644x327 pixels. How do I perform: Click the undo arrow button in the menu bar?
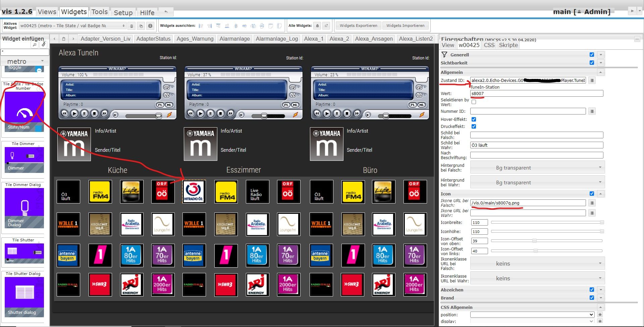[x=166, y=12]
